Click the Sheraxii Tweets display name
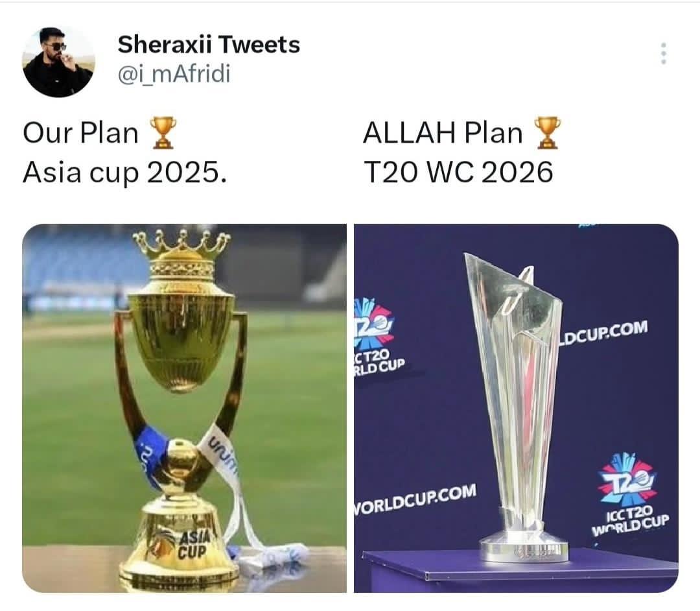Image resolution: width=700 pixels, height=611 pixels. (x=209, y=44)
